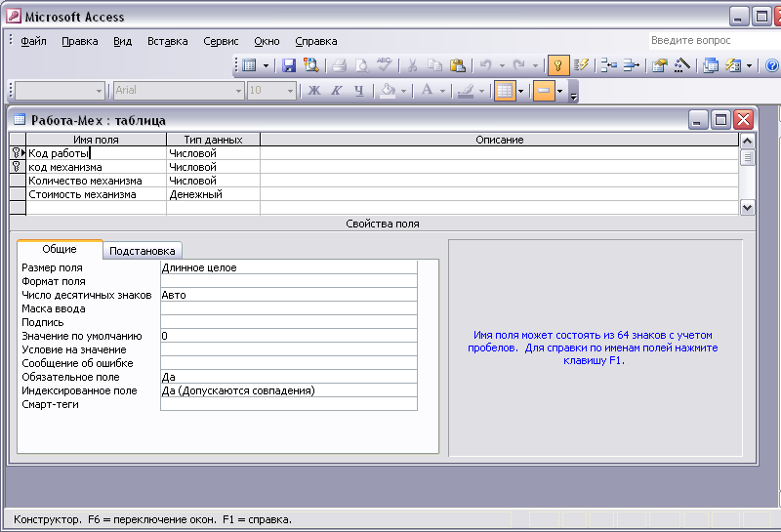Open the Properties sheet icon
This screenshot has height=532, width=781.
660,65
